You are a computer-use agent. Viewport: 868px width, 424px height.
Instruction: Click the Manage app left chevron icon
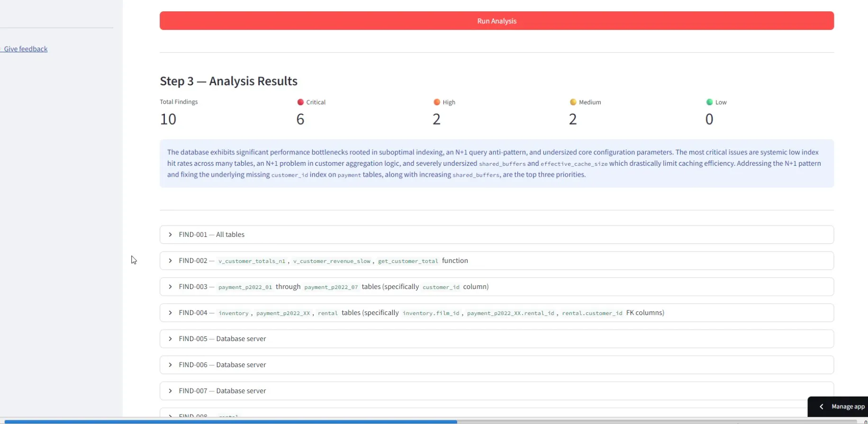(822, 406)
